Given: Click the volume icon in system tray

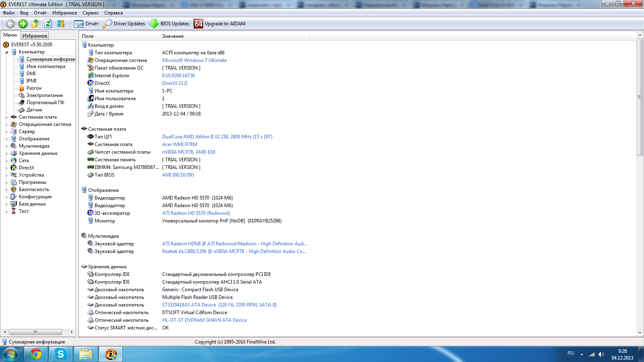Looking at the screenshot, I should tap(601, 354).
